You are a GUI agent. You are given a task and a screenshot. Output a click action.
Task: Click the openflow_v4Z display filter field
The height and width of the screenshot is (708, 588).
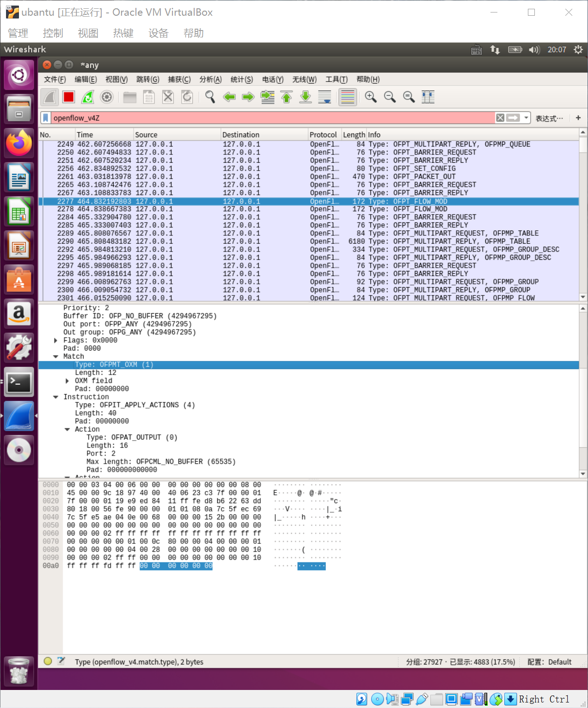[x=273, y=118]
